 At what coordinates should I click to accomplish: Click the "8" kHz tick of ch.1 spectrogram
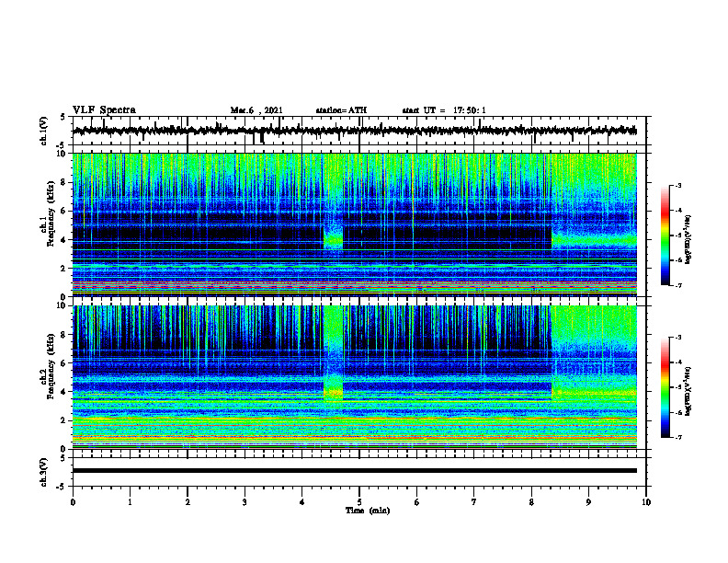click(x=64, y=182)
